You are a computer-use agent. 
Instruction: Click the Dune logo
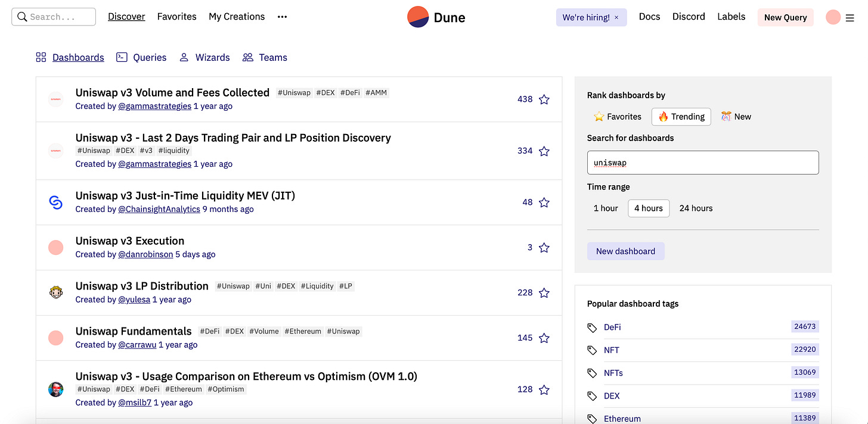point(436,17)
